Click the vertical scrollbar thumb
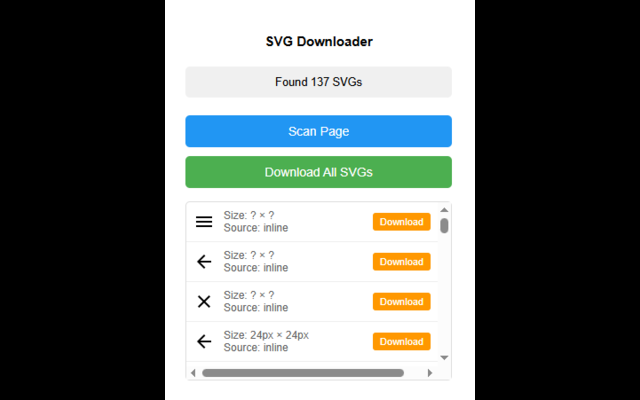 [444, 226]
